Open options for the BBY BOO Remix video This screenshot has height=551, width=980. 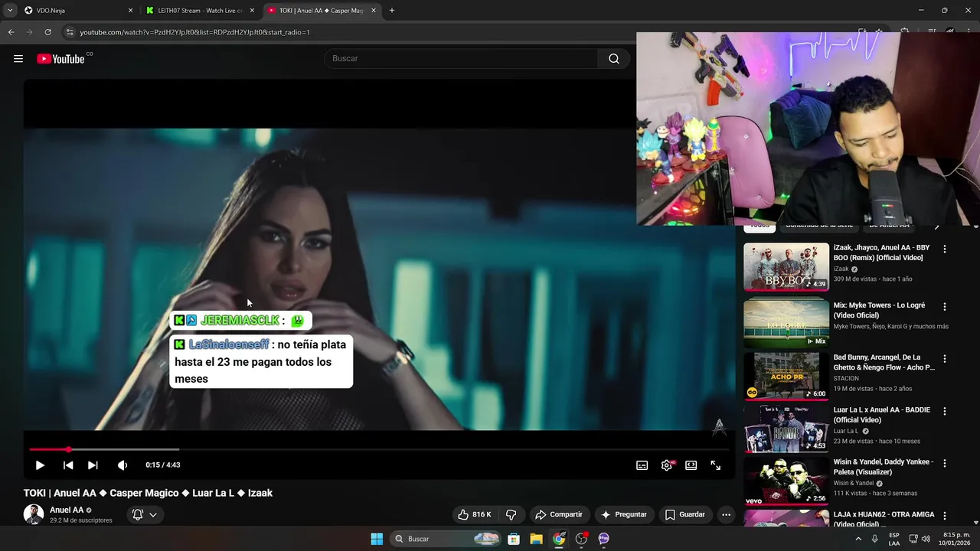(x=944, y=249)
